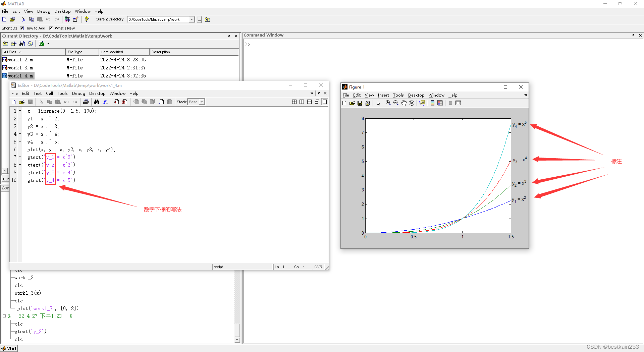Open the Text menu in the Editor

click(x=38, y=94)
